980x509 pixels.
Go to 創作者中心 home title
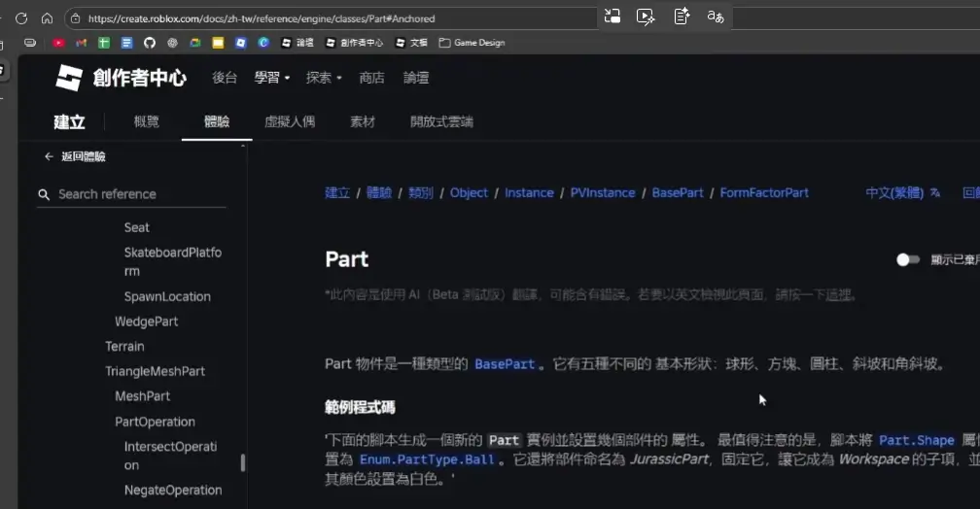pos(139,78)
